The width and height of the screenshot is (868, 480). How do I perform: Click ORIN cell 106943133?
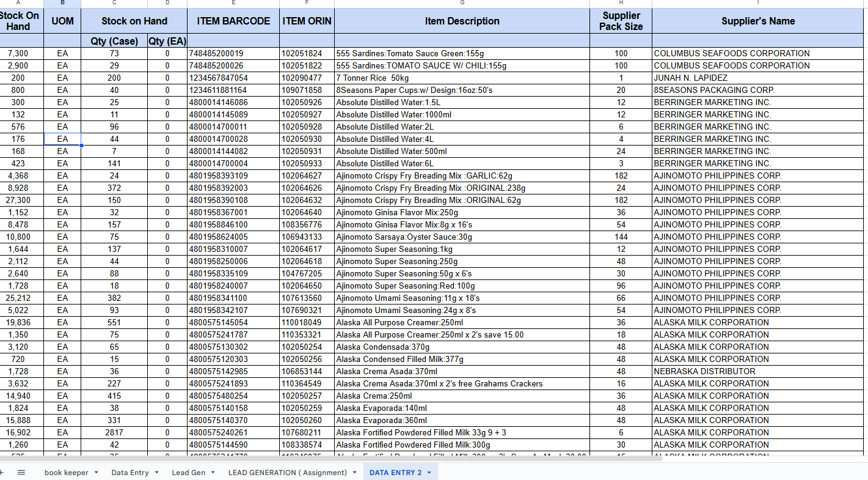coord(307,237)
